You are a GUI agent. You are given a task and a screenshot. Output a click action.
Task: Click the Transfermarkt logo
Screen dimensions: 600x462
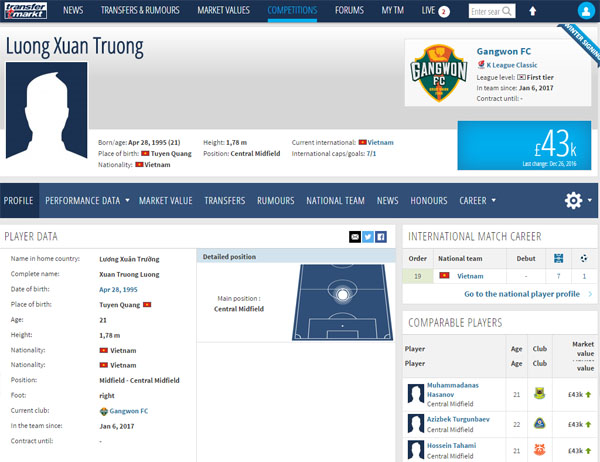[26, 10]
